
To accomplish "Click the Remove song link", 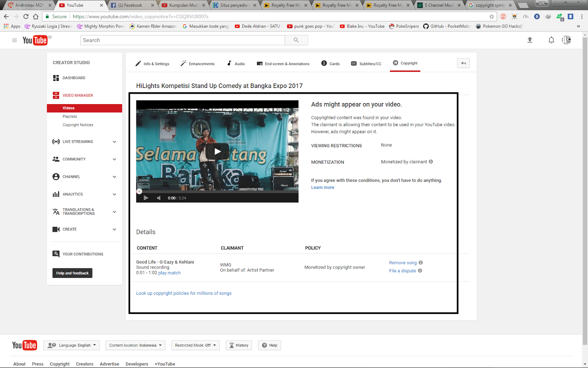I will tap(403, 263).
